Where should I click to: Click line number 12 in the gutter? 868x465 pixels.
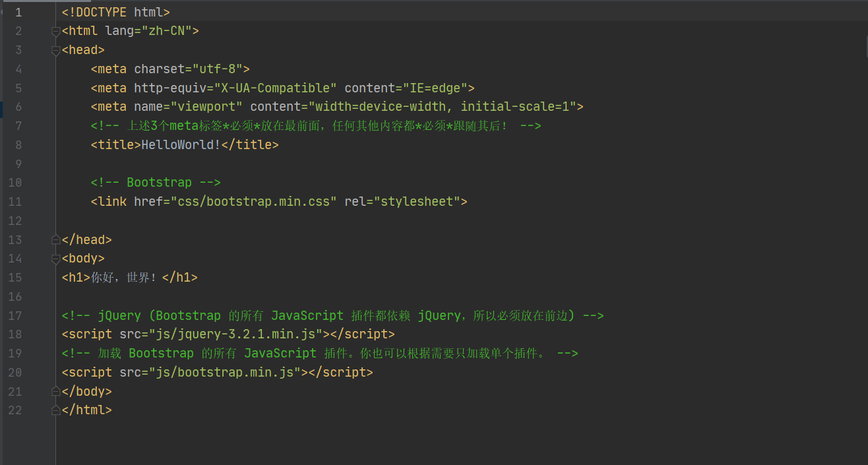[15, 221]
